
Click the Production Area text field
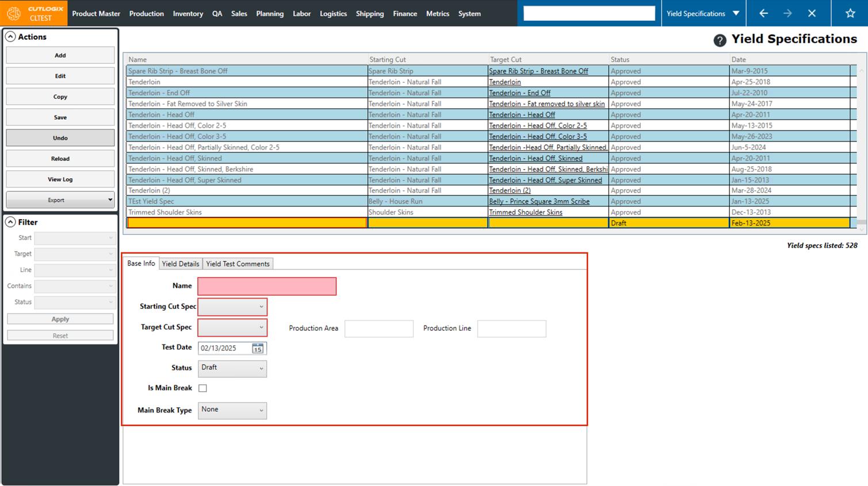click(x=378, y=328)
